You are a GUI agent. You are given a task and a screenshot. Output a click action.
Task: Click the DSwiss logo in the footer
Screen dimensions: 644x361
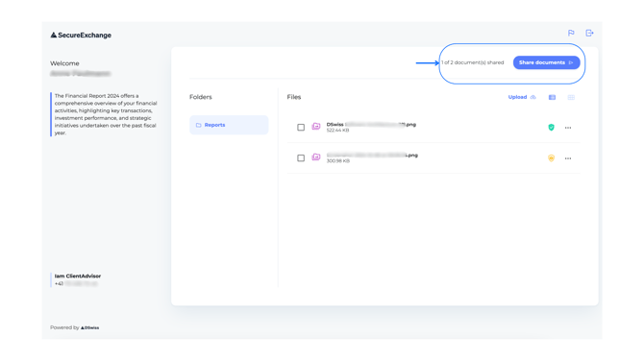coord(90,327)
